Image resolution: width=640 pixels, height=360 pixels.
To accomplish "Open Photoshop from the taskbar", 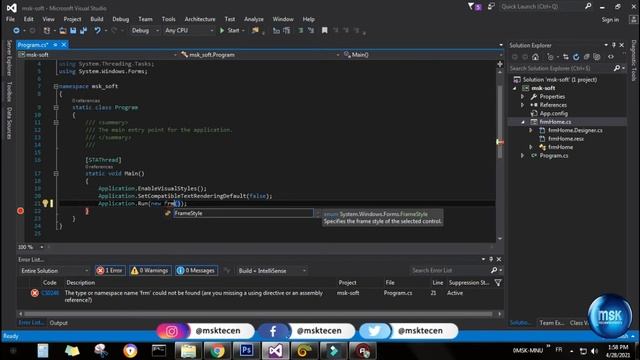I will tap(246, 351).
